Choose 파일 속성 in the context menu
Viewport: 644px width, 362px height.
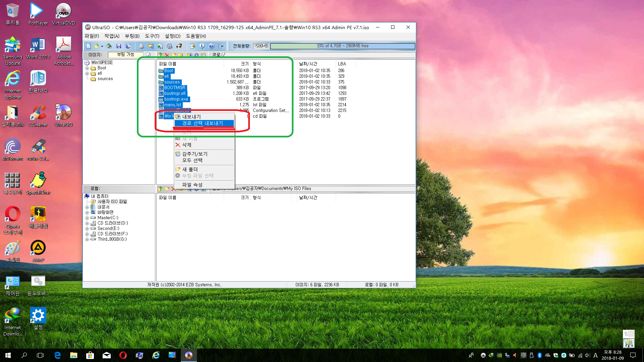pyautogui.click(x=204, y=185)
